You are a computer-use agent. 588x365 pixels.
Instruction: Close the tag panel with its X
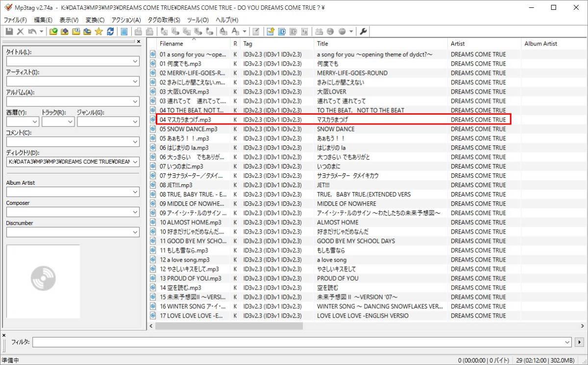139,42
